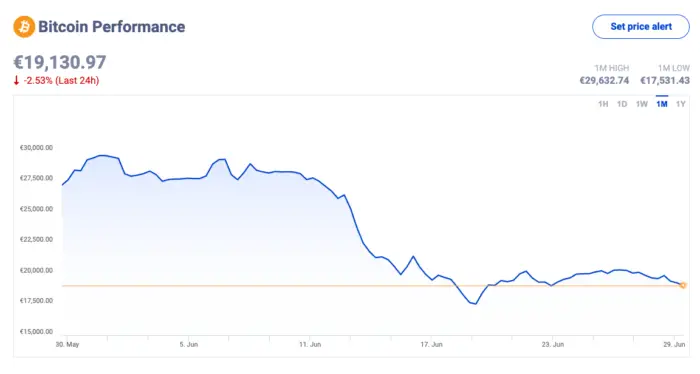Click the €30,000.00 y-axis label
This screenshot has width=700, height=374.
(36, 148)
